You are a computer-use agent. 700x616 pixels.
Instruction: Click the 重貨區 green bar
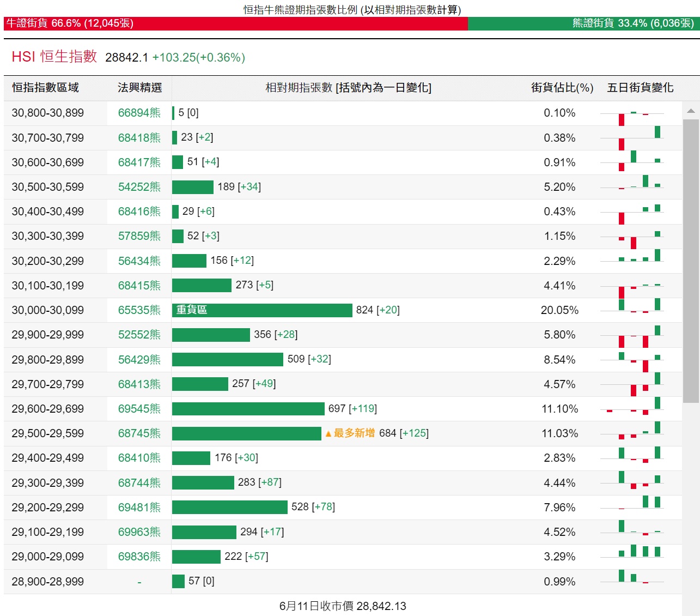tap(262, 310)
